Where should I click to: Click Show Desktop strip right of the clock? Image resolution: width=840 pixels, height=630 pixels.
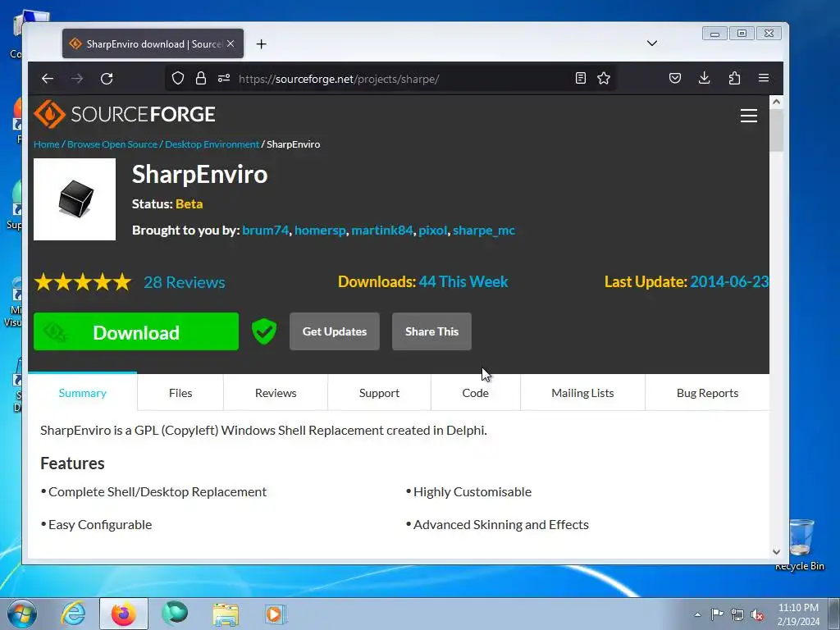[x=834, y=614]
